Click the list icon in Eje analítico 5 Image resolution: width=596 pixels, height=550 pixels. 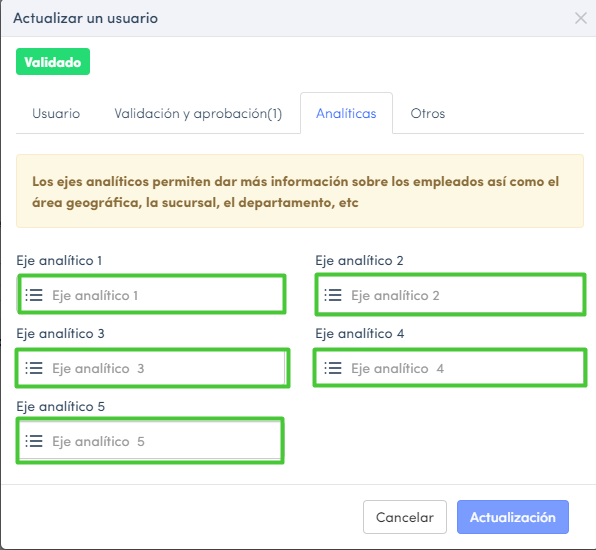pyautogui.click(x=34, y=441)
